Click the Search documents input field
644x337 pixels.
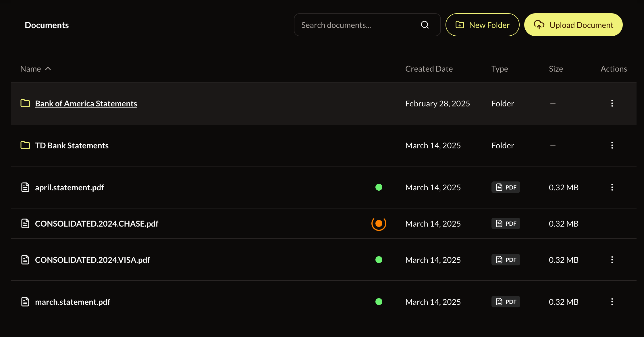point(356,25)
